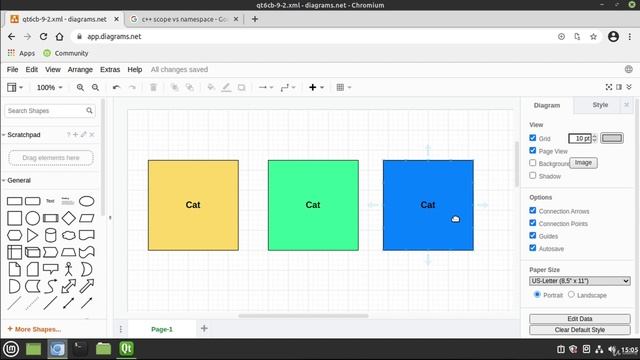Toggle the Page View checkbox

pyautogui.click(x=533, y=151)
